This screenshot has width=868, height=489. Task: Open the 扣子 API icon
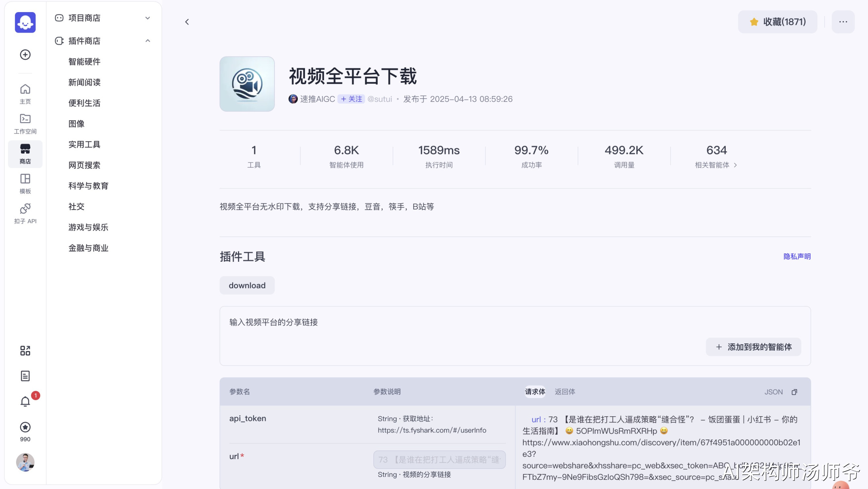(x=25, y=213)
